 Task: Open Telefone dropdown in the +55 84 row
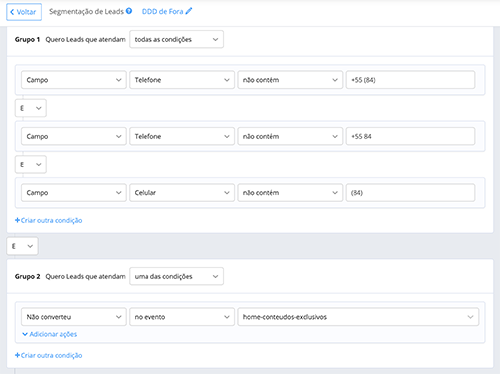click(x=182, y=136)
